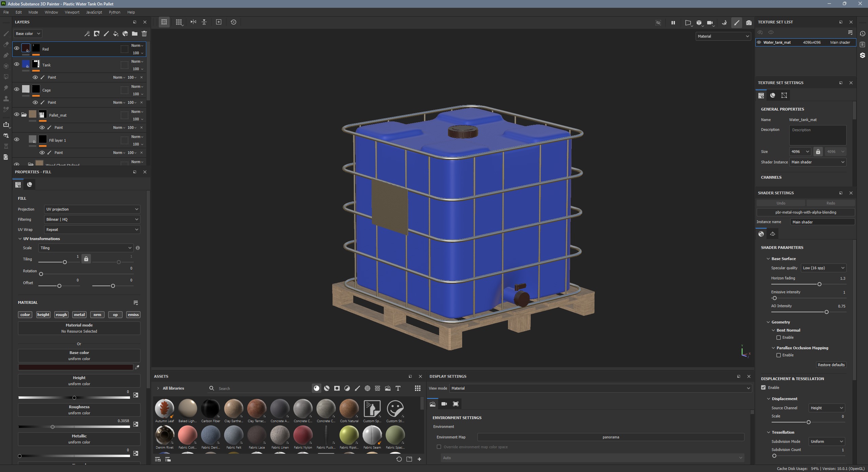Open the Projection dropdown
The width and height of the screenshot is (868, 472).
coord(92,209)
